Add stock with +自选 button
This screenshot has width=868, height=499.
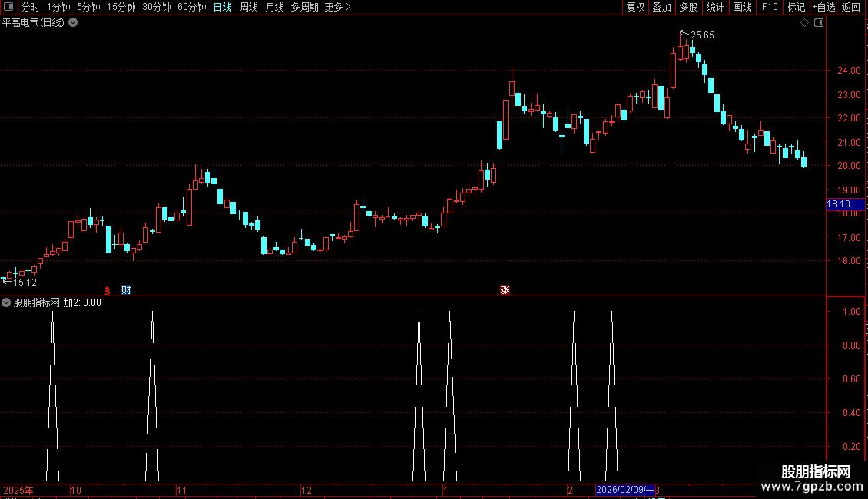[823, 7]
